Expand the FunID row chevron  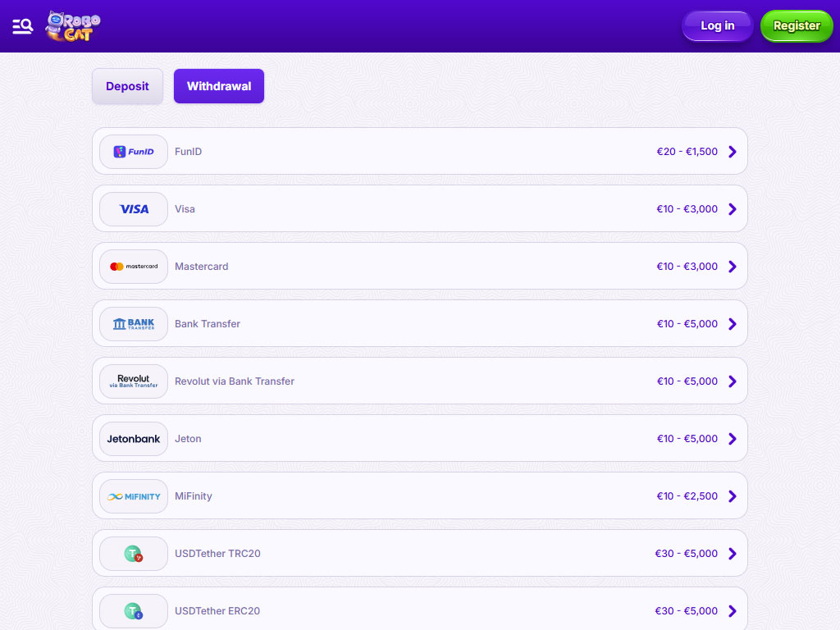pos(733,152)
